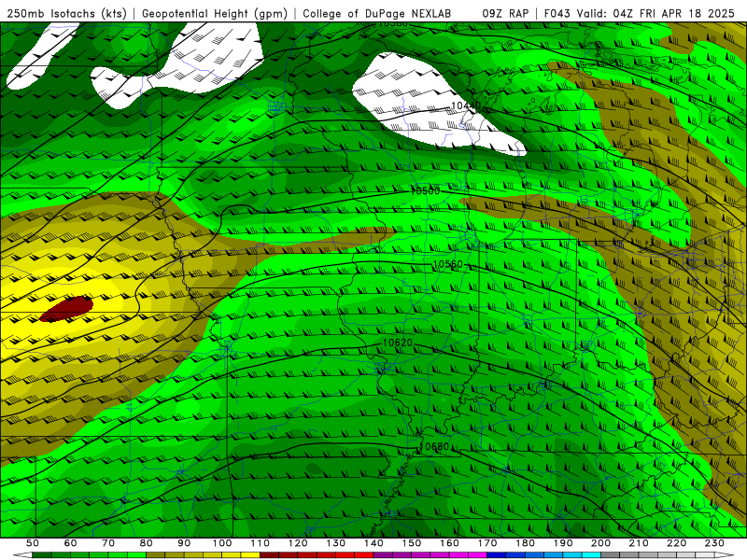Click the cyan swatch left of 200

click(591, 555)
